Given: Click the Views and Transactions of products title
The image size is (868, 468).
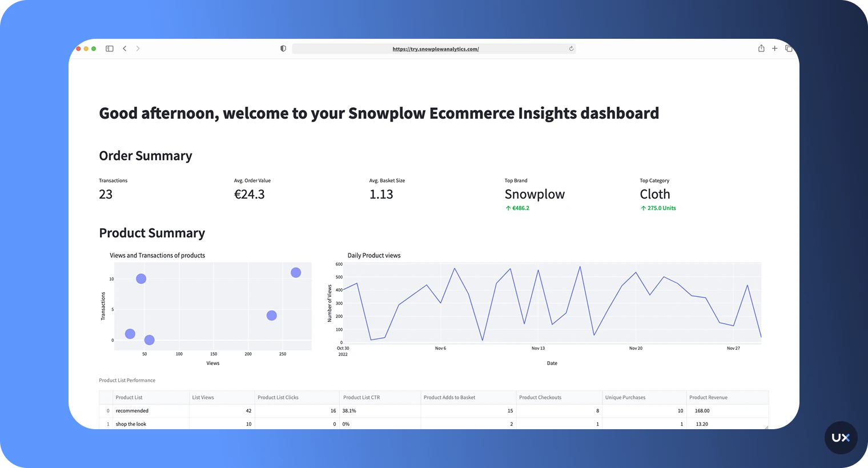Looking at the screenshot, I should coord(158,256).
